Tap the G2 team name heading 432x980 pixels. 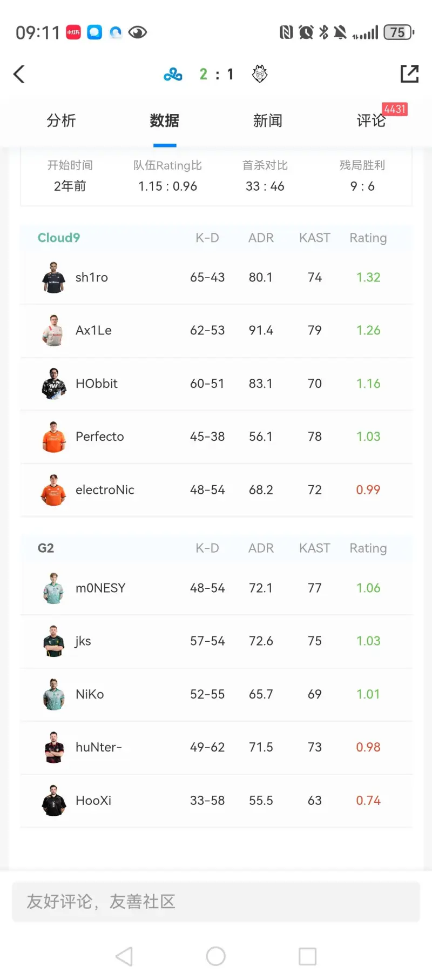coord(46,548)
